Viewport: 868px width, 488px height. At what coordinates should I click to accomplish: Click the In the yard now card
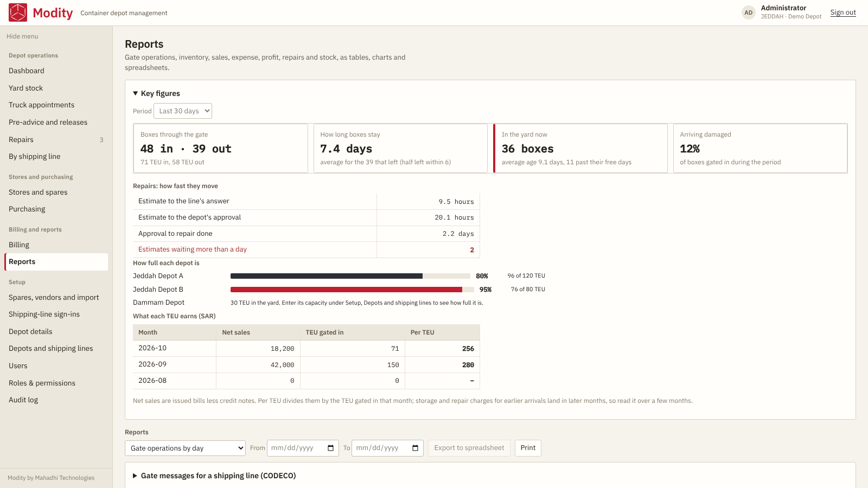pos(580,148)
